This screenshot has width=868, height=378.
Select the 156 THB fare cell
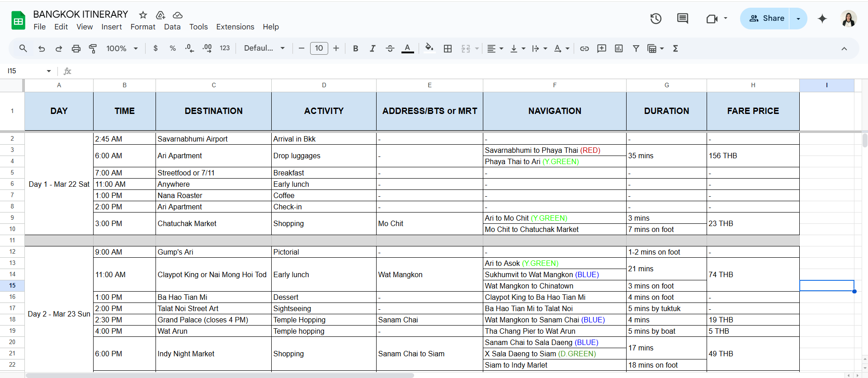point(753,156)
